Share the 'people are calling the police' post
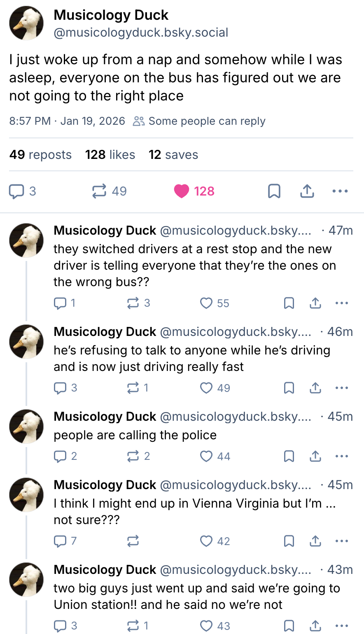364x634 pixels. click(x=315, y=456)
